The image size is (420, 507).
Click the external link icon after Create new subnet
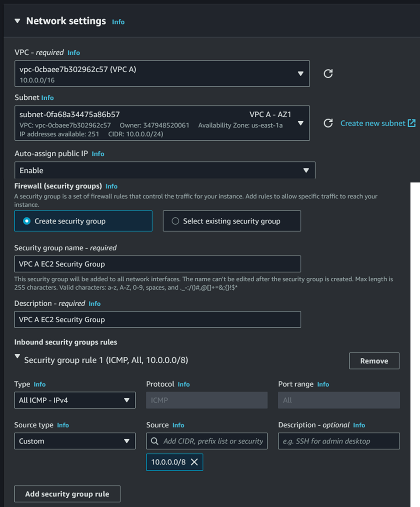click(x=411, y=123)
